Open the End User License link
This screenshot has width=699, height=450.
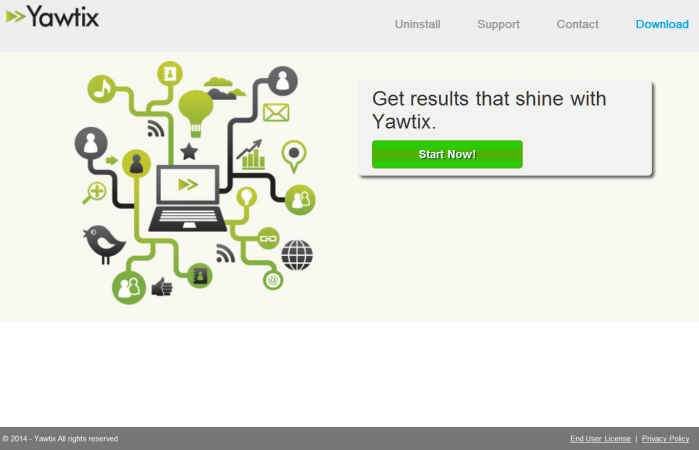coord(600,439)
